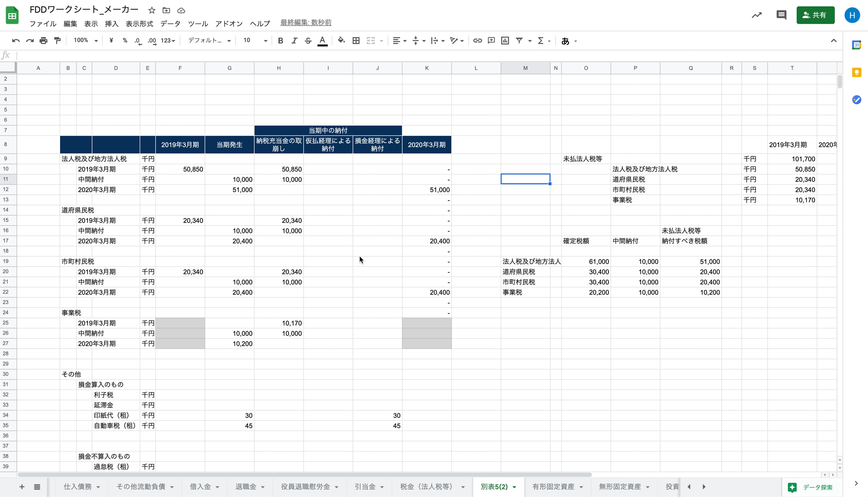Screen dimensions: 868x497
Task: Toggle bold formatting
Action: click(x=280, y=41)
